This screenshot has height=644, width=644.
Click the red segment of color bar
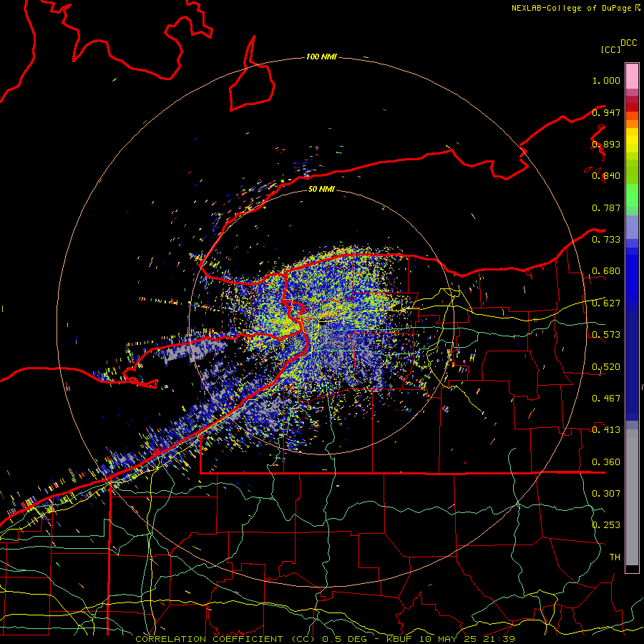(632, 107)
